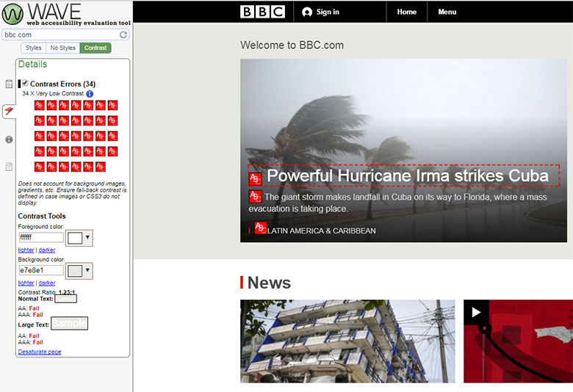Click the BBC logo
This screenshot has height=392, width=573.
262,12
